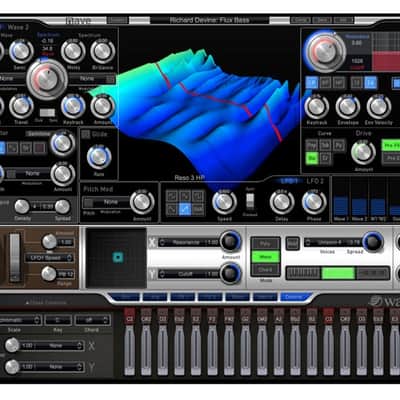
Task: Click the E2 note button in sequencer
Action: pyautogui.click(x=196, y=316)
